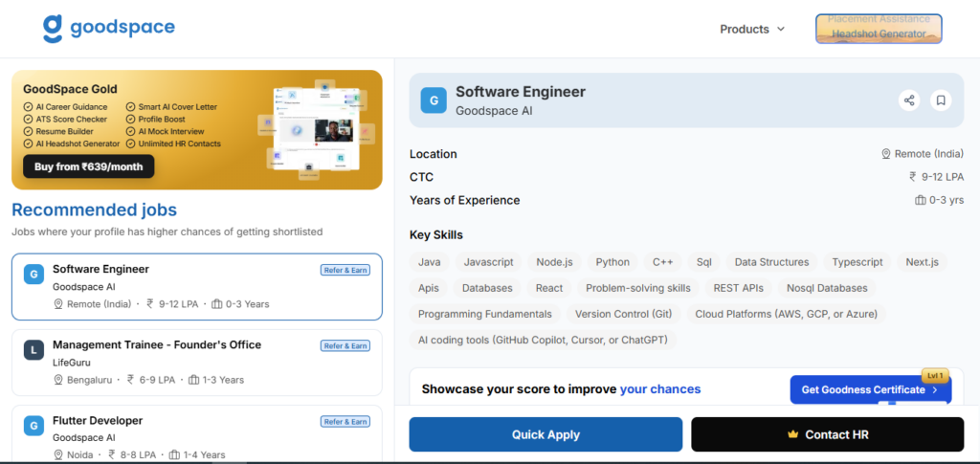Select the Node.js skill chip
This screenshot has width=980, height=464.
pos(554,262)
